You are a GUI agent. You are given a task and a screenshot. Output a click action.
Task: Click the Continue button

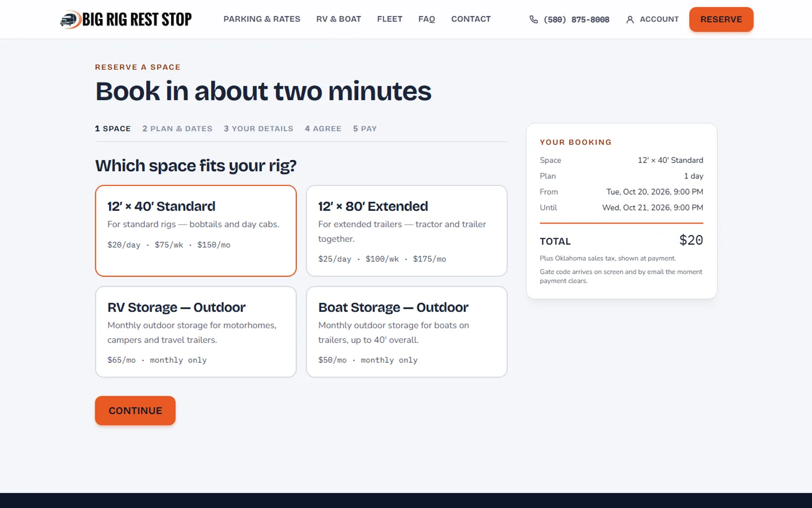[x=135, y=410]
